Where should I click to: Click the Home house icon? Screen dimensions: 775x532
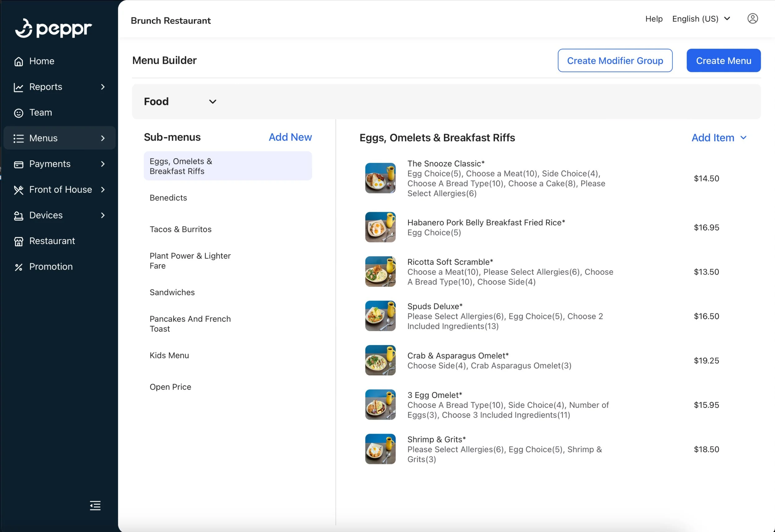coord(19,62)
